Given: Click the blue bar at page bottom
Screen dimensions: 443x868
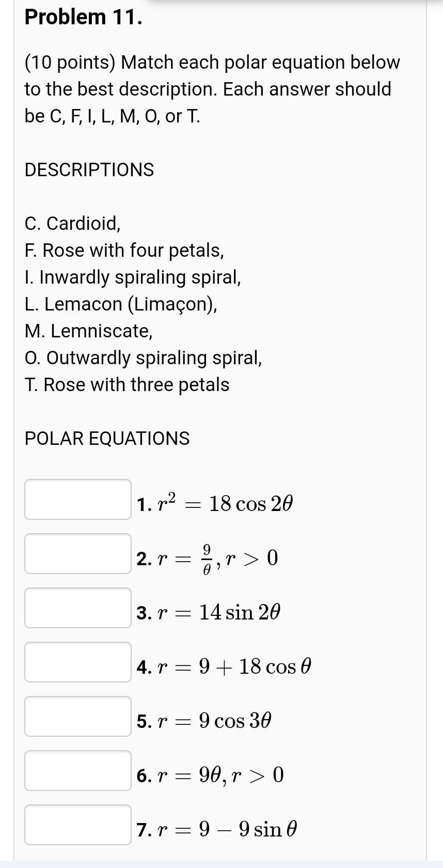Looking at the screenshot, I should pyautogui.click(x=221, y=864).
